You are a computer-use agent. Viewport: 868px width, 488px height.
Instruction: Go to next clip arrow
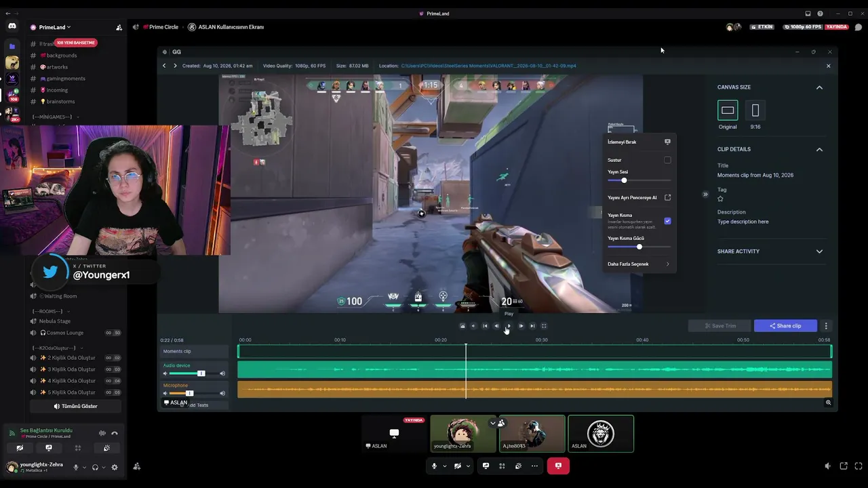coord(175,66)
